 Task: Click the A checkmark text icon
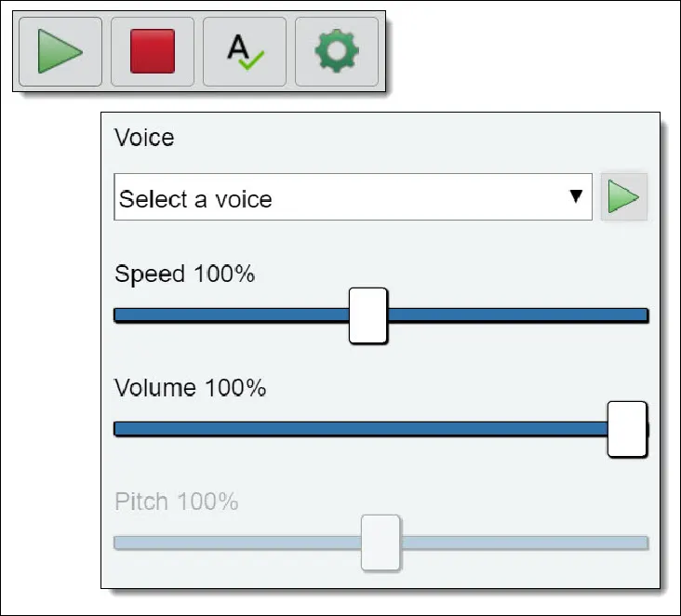point(245,52)
